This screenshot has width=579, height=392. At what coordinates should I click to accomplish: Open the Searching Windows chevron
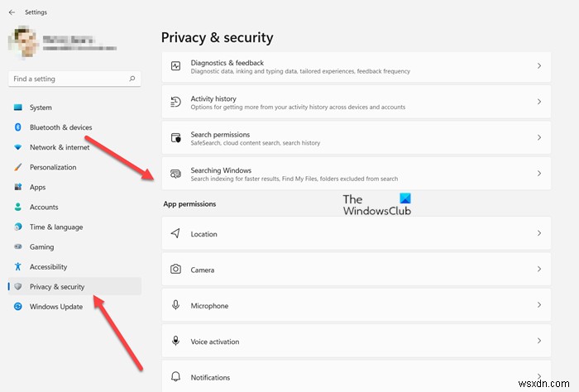(539, 174)
